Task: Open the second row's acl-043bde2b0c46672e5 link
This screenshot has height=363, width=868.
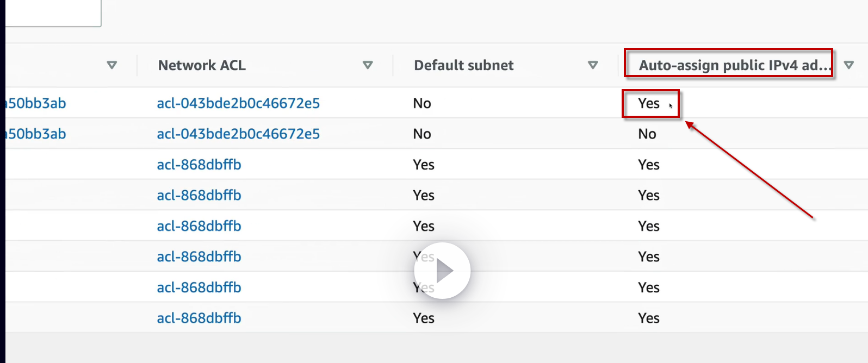Action: click(238, 134)
